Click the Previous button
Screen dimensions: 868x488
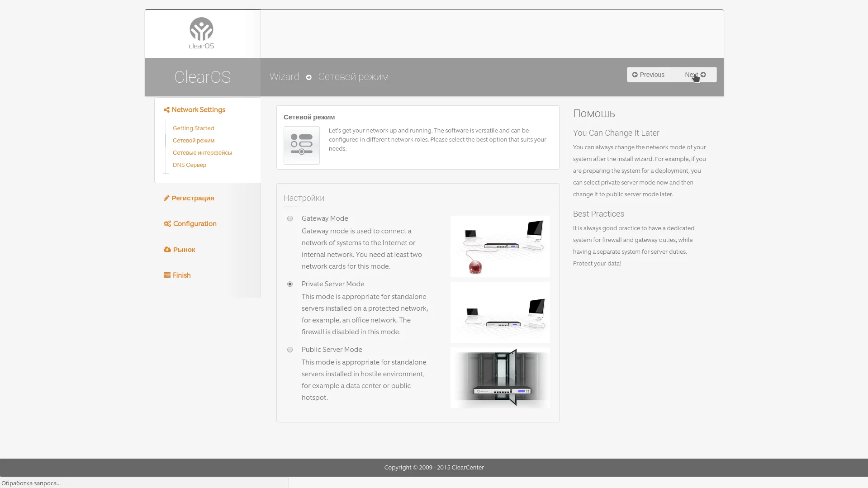pos(649,75)
